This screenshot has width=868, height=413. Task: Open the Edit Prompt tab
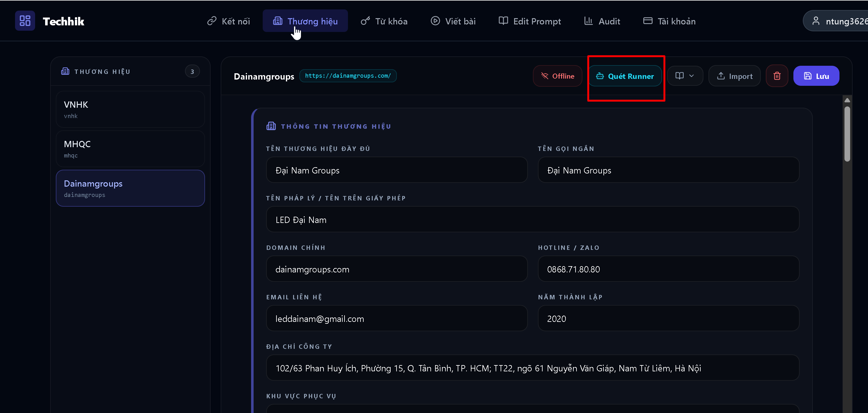point(530,21)
